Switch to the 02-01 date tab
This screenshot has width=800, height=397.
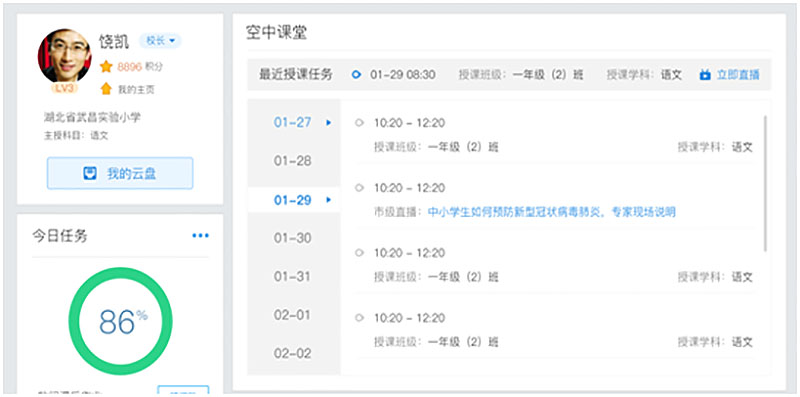293,315
